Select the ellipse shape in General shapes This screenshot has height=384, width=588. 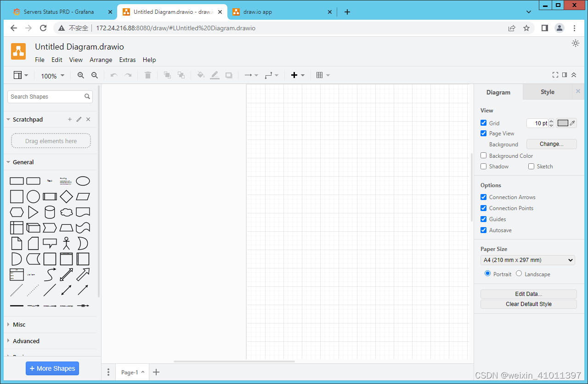[83, 181]
